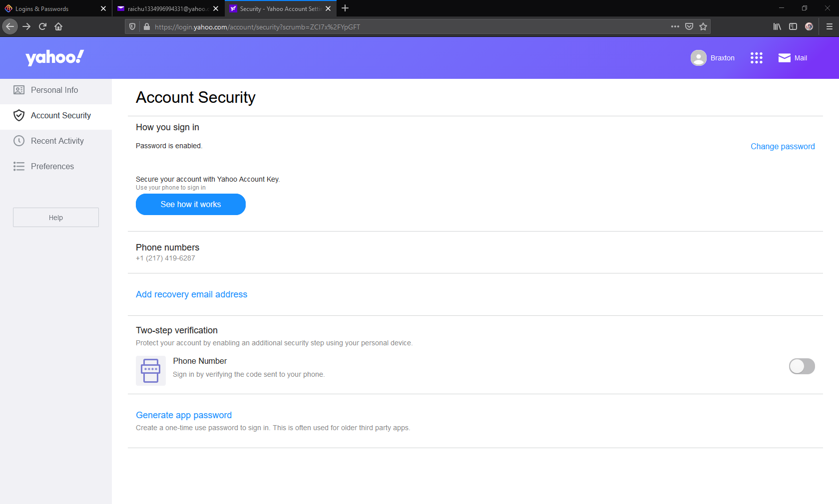Screen dimensions: 839x504
Task: Open the Library icon in toolbar
Action: (777, 26)
